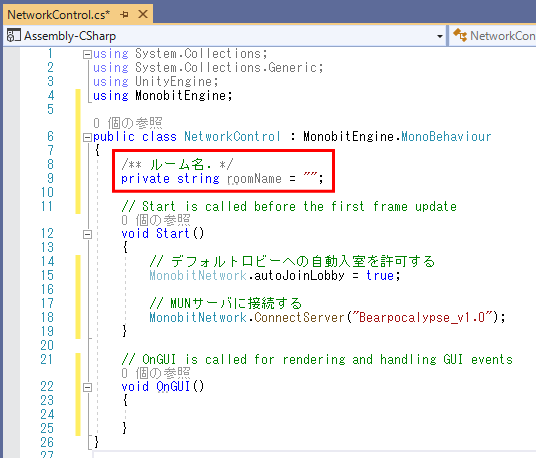The height and width of the screenshot is (458, 536).
Task: Collapse the using directives block
Action: (x=88, y=54)
